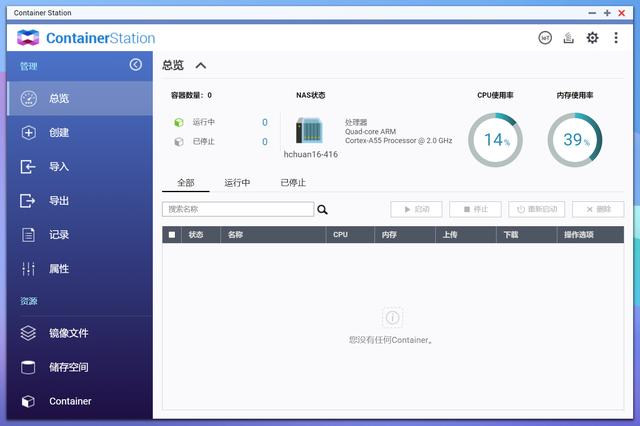Click the 删除 button

(x=598, y=209)
